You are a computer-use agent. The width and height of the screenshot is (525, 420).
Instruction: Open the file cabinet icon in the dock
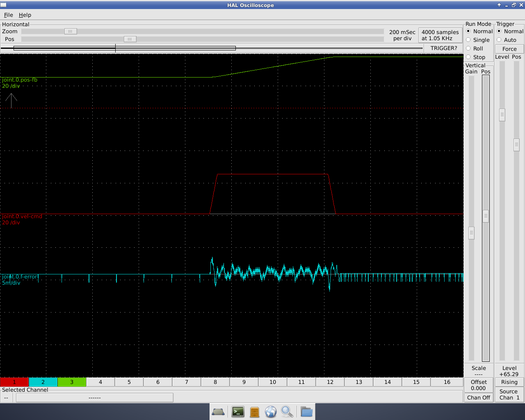point(255,412)
